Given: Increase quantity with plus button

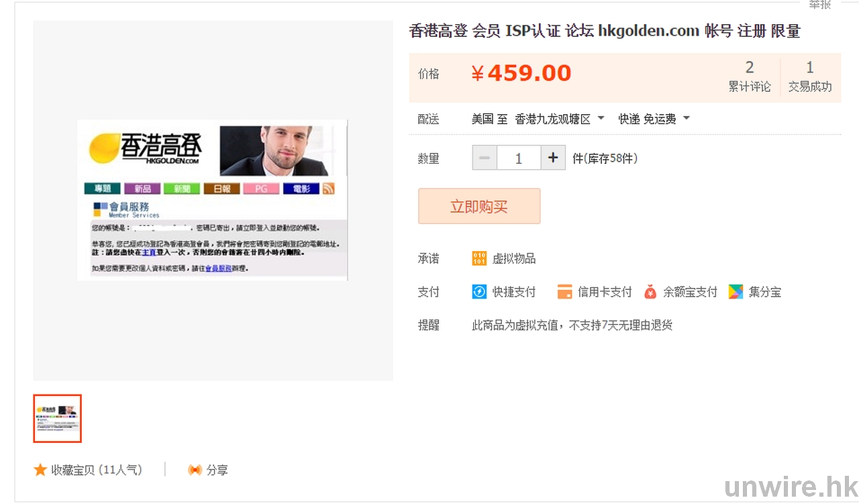Looking at the screenshot, I should (x=553, y=158).
